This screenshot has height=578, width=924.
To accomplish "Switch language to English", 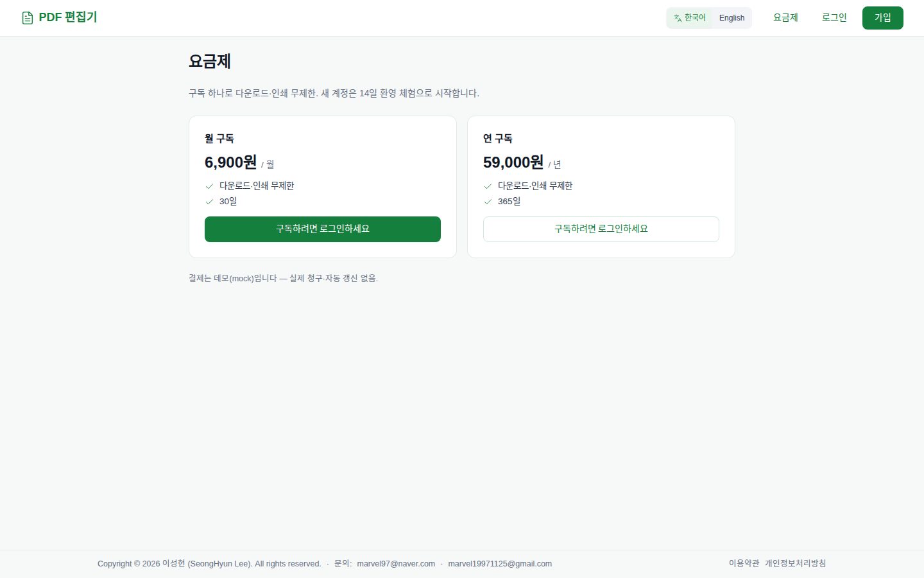I will tap(732, 18).
